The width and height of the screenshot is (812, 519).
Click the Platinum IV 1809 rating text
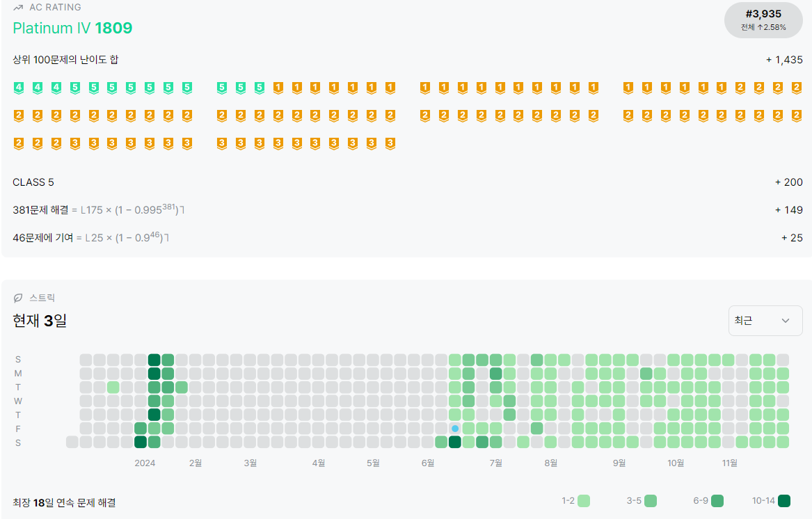(72, 28)
